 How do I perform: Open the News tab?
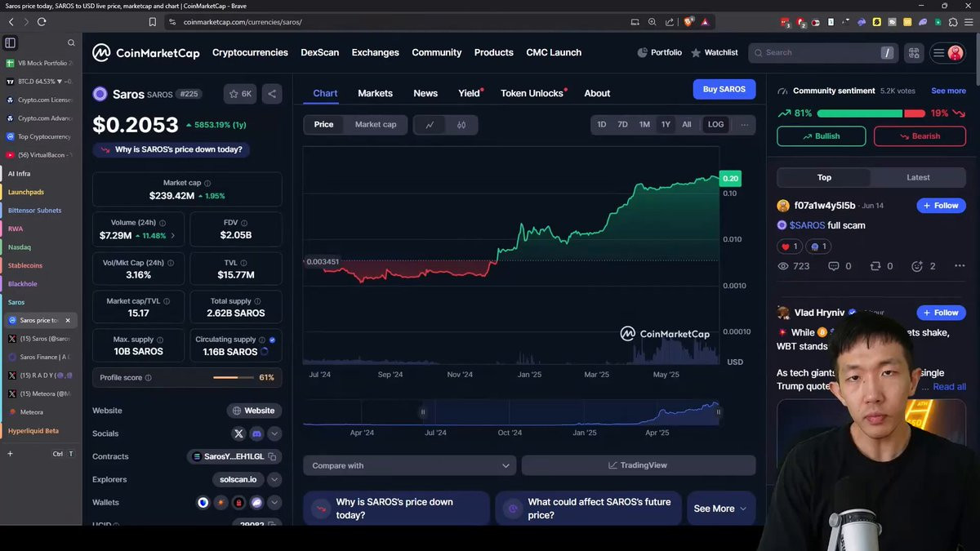(425, 93)
